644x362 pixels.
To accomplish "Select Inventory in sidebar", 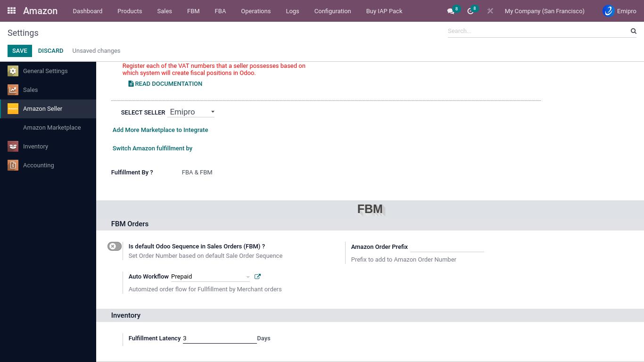I will (48, 146).
